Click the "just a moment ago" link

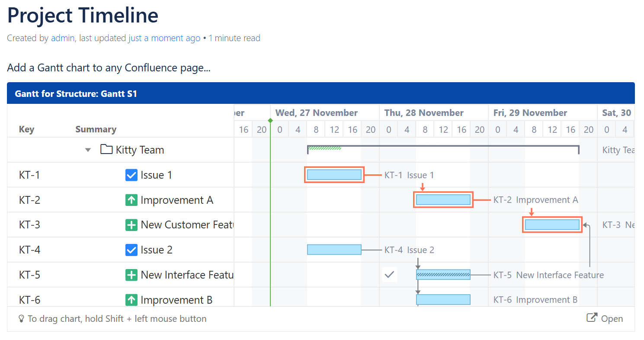(163, 38)
